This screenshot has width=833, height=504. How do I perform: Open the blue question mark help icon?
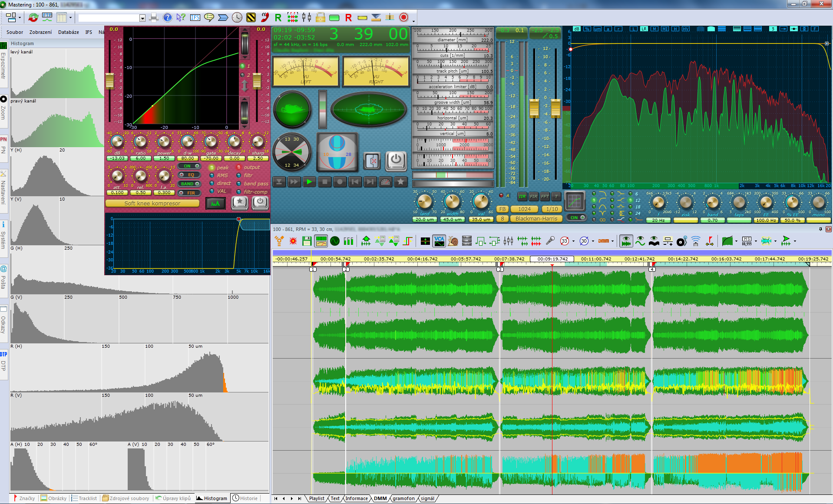pyautogui.click(x=167, y=18)
